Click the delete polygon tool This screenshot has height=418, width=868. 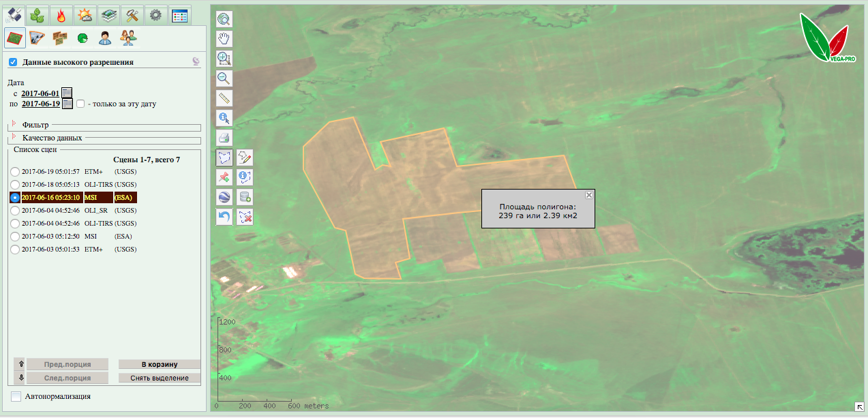pos(244,218)
